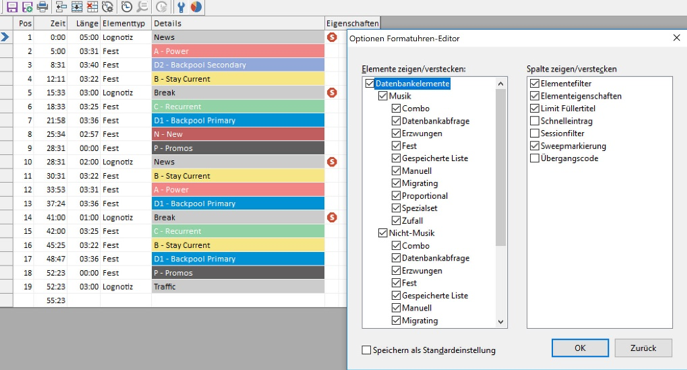Click the printer icon

42,7
